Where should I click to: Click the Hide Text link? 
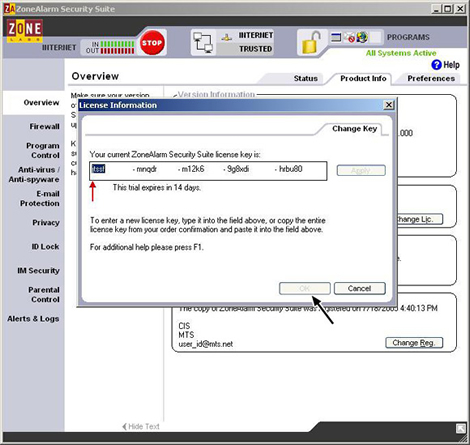141,426
